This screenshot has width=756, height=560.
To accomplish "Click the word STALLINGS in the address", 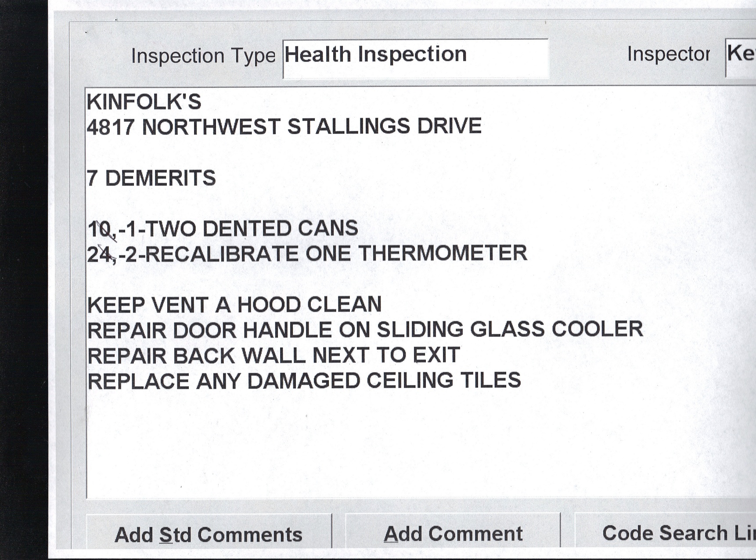I will (349, 126).
